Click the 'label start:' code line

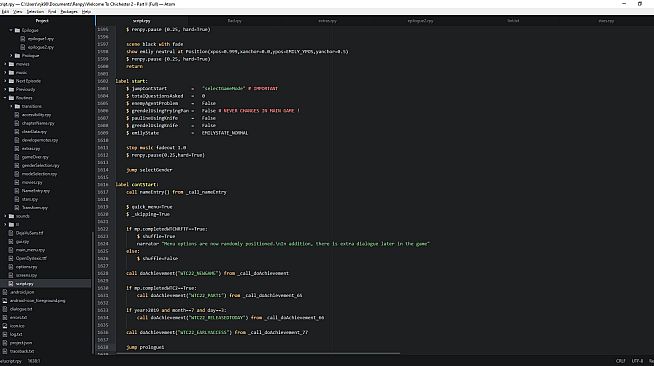pyautogui.click(x=131, y=81)
